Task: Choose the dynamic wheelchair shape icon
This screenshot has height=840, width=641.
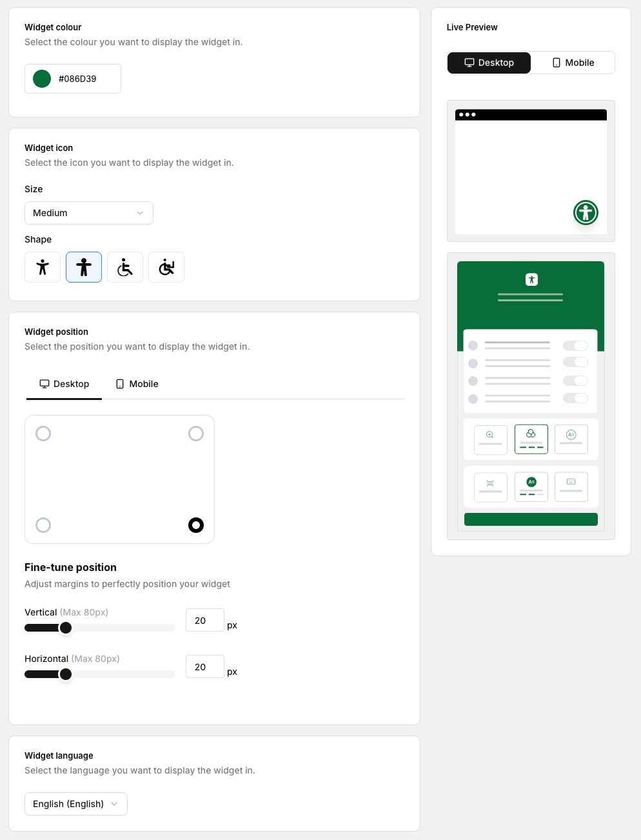Action: point(166,267)
